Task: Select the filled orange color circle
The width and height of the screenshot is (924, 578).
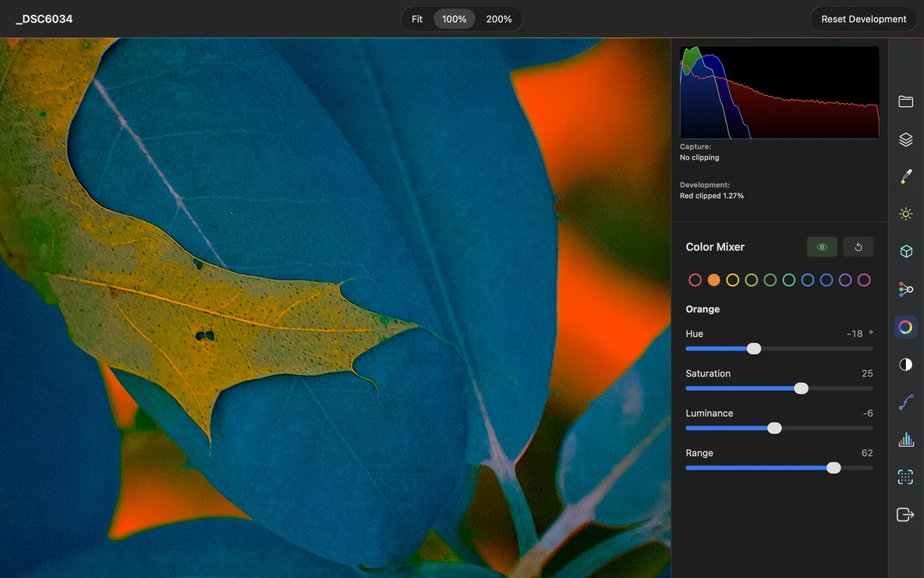Action: coord(713,280)
